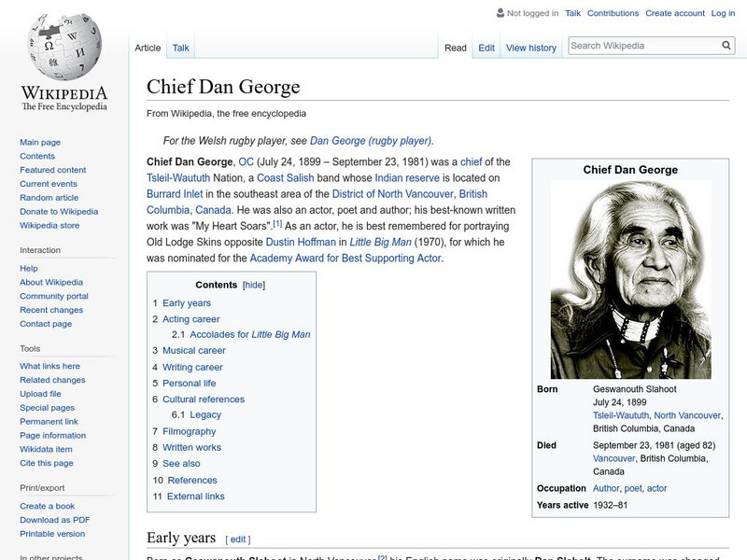Screen dimensions: 747x560
Task: Open Chief Dan George portrait photo
Action: click(630, 279)
